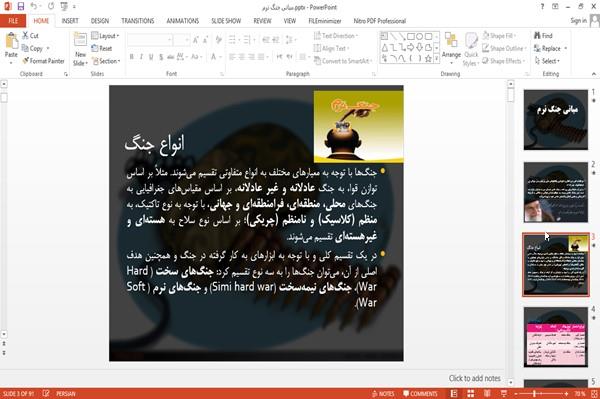Screen dimensions: 600x399
Task: Increase font size with the large A icon
Action: [196, 40]
